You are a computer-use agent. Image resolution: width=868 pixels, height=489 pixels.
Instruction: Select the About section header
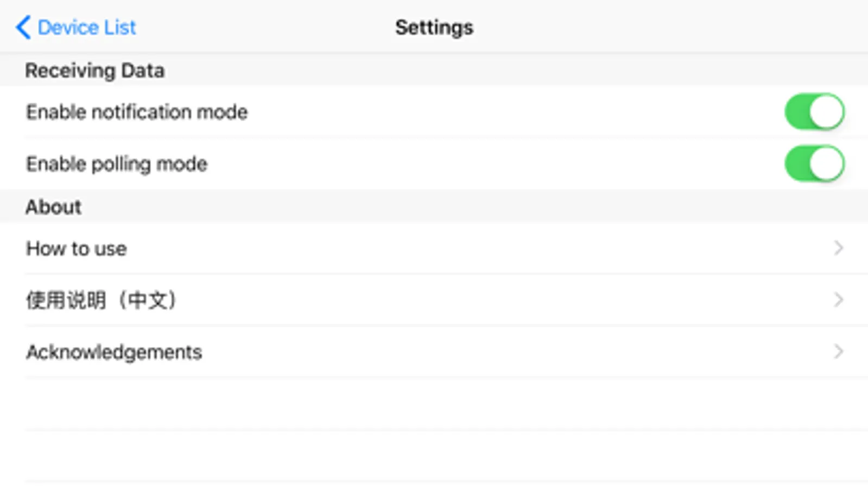coord(53,207)
